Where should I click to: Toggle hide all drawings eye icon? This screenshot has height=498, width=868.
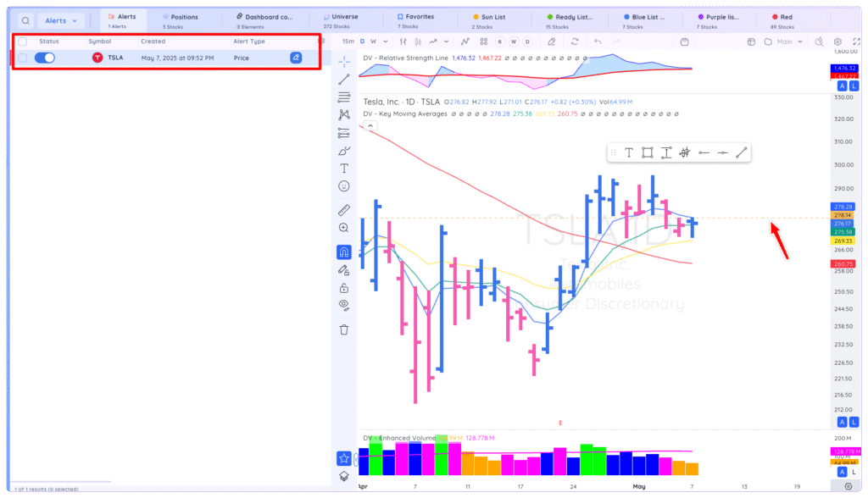(344, 305)
